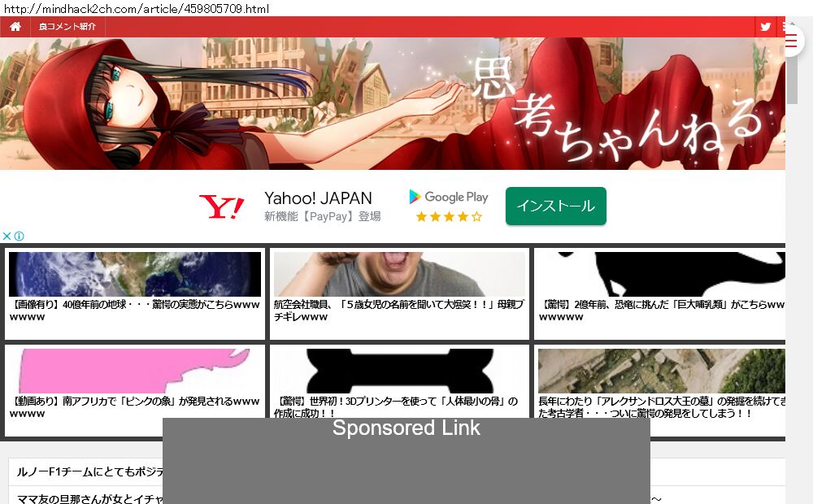Viewport: 813px width, 504px height.
Task: Click the Sponsored Link overlay banner
Action: point(406,461)
